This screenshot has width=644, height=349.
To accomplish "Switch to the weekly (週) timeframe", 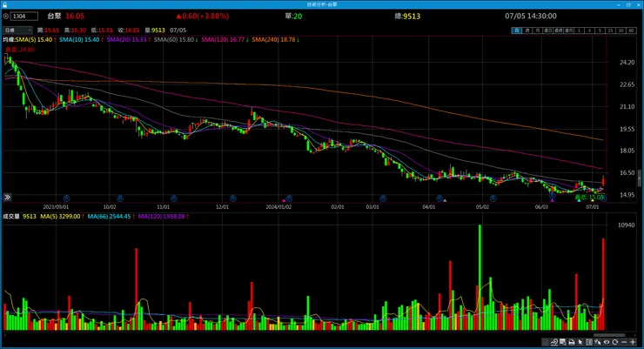I will click(527, 30).
